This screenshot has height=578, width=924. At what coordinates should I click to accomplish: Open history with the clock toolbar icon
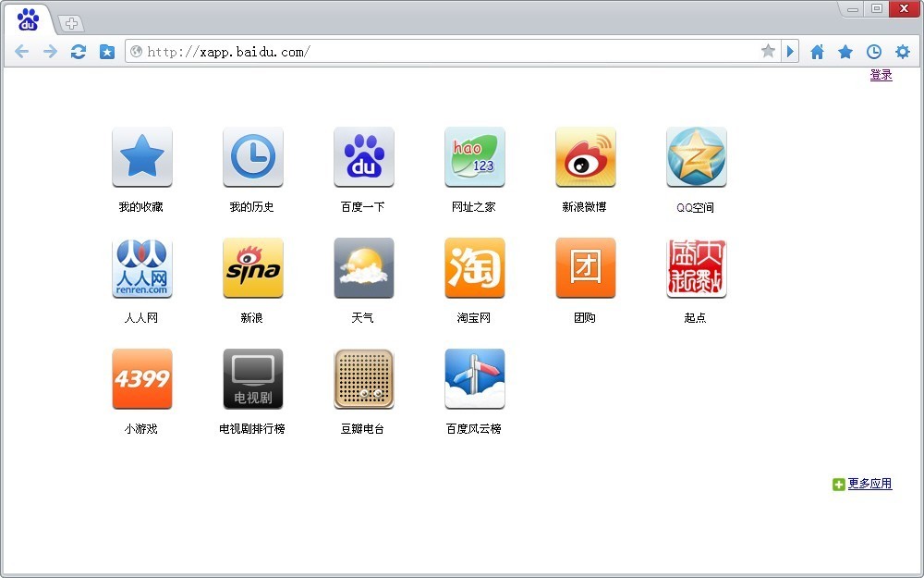874,52
